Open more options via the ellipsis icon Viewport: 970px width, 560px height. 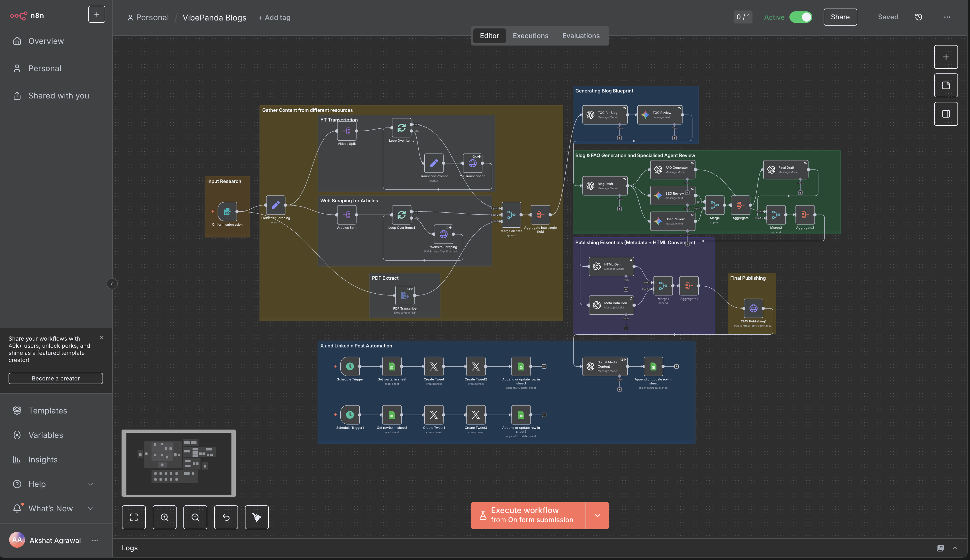point(947,17)
